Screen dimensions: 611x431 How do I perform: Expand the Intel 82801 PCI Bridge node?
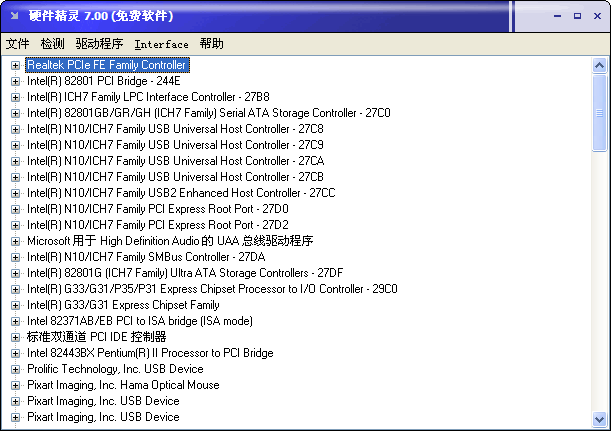coord(15,81)
